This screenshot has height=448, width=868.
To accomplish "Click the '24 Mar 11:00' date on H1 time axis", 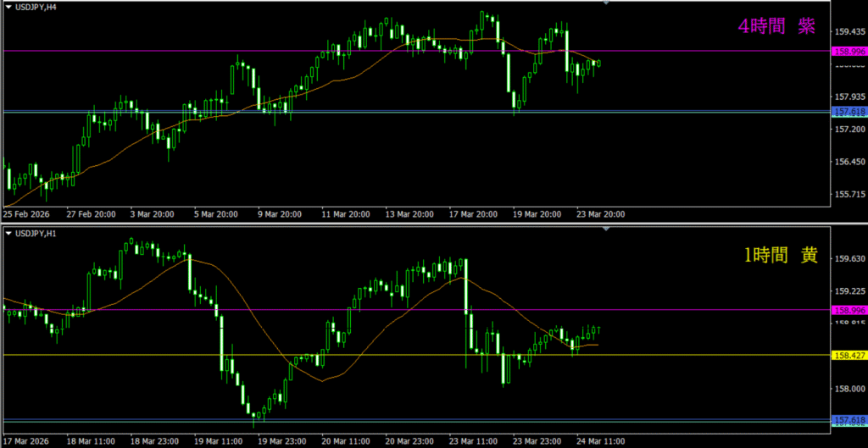I will (601, 441).
